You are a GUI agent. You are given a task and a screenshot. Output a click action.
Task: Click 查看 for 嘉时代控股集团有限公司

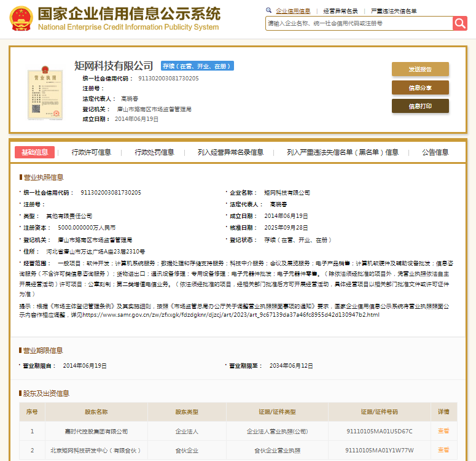point(443,431)
